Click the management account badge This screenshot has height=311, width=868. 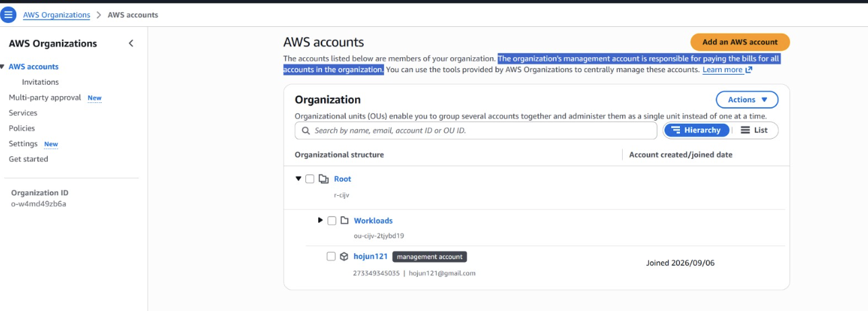tap(430, 256)
